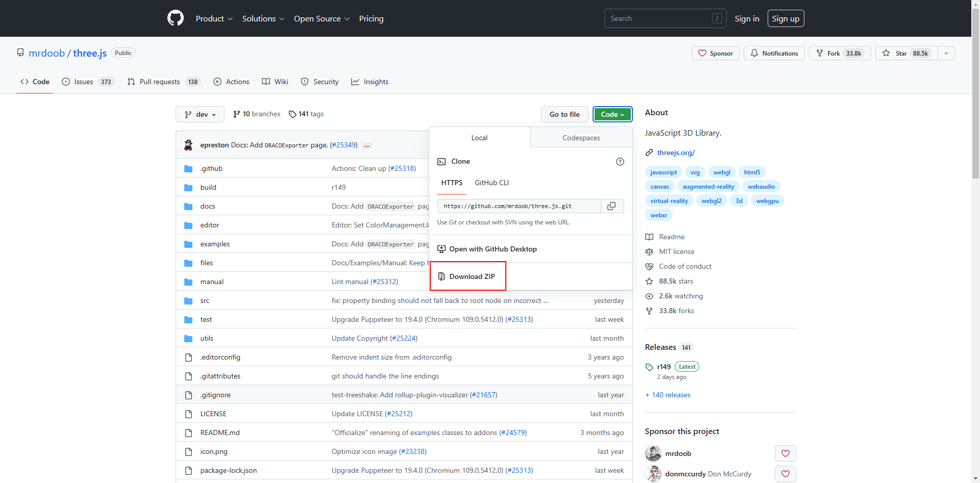Click the 141 tags link
This screenshot has width=980, height=483.
(x=306, y=114)
